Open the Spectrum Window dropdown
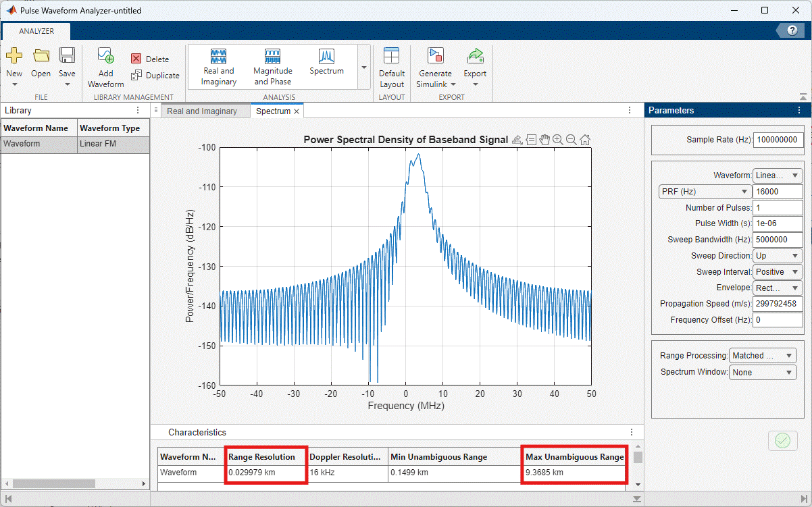The height and width of the screenshot is (507, 812). [763, 373]
